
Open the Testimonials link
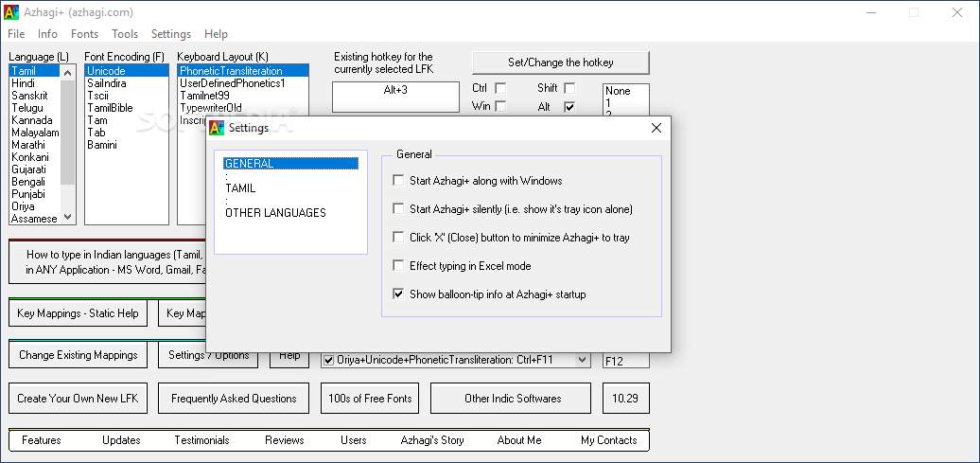[x=201, y=440]
